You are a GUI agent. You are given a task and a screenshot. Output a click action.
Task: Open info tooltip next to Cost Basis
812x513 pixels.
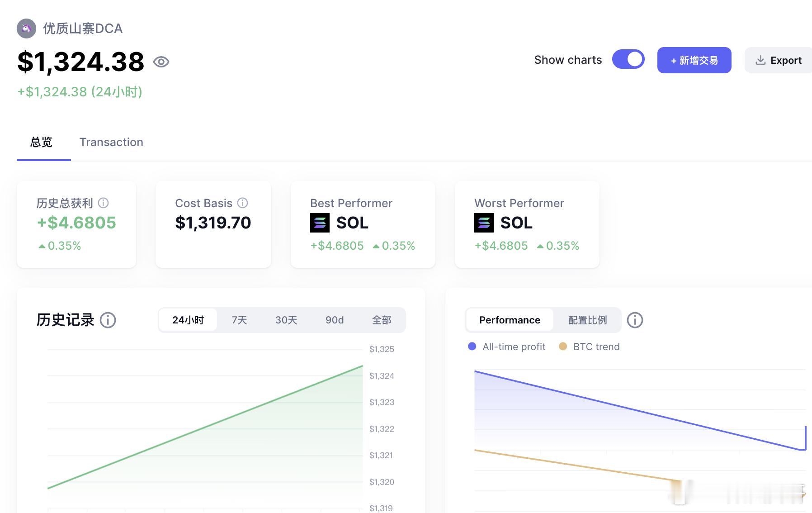(x=243, y=203)
